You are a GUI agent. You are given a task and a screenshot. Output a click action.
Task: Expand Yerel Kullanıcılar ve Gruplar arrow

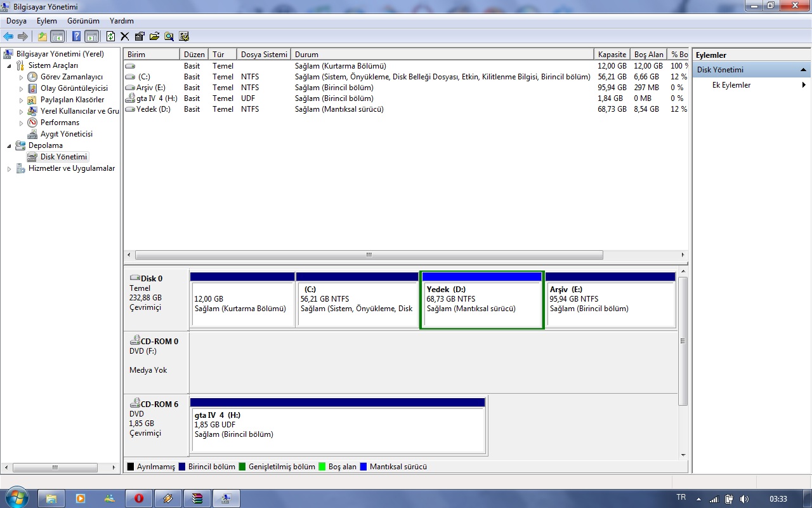click(21, 111)
